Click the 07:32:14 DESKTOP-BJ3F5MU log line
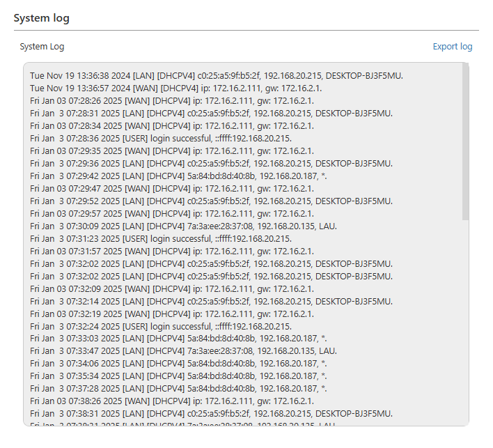The width and height of the screenshot is (493, 448). [211, 301]
